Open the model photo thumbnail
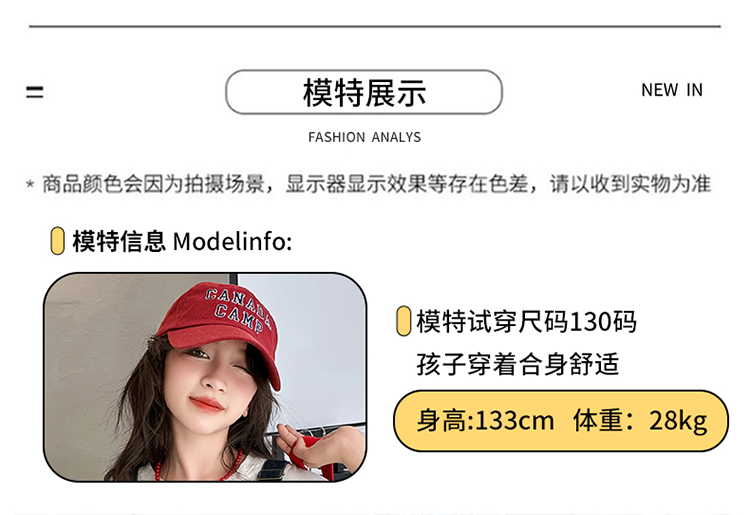Viewport: 750px width, 515px height. 205,377
